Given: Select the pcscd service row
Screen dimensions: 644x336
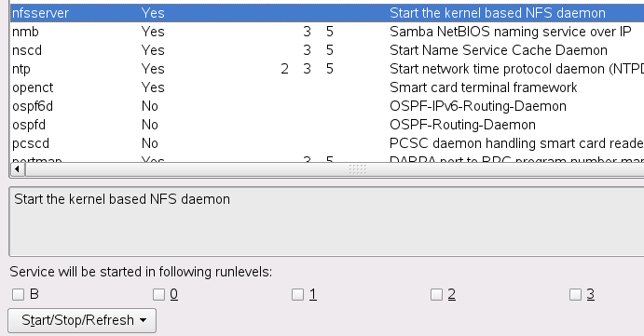Looking at the screenshot, I should click(x=327, y=143).
